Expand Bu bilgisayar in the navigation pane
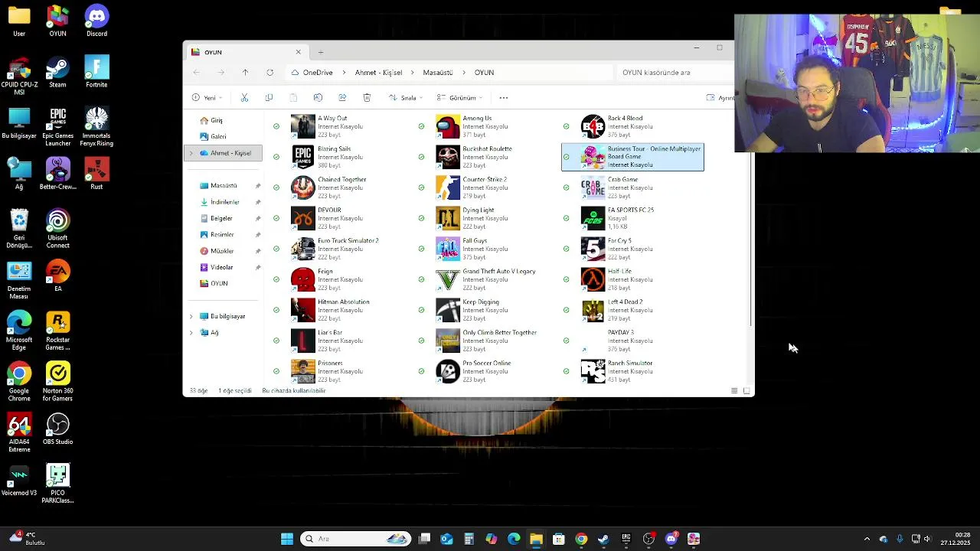Viewport: 980px width, 551px height. [x=191, y=316]
